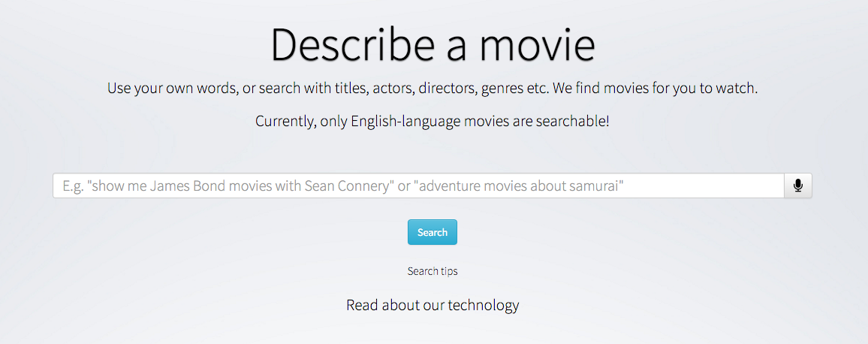This screenshot has height=344, width=868.
Task: Click into the box mentioning James Bond
Action: (x=418, y=186)
